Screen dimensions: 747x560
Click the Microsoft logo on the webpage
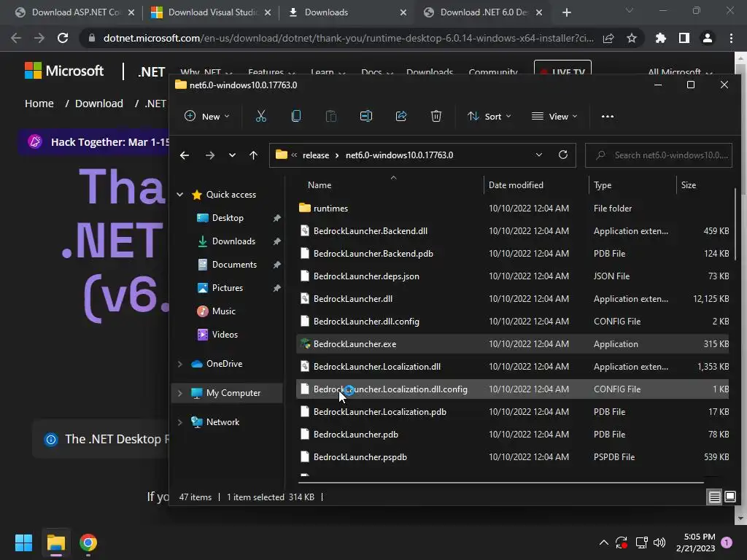coord(64,71)
